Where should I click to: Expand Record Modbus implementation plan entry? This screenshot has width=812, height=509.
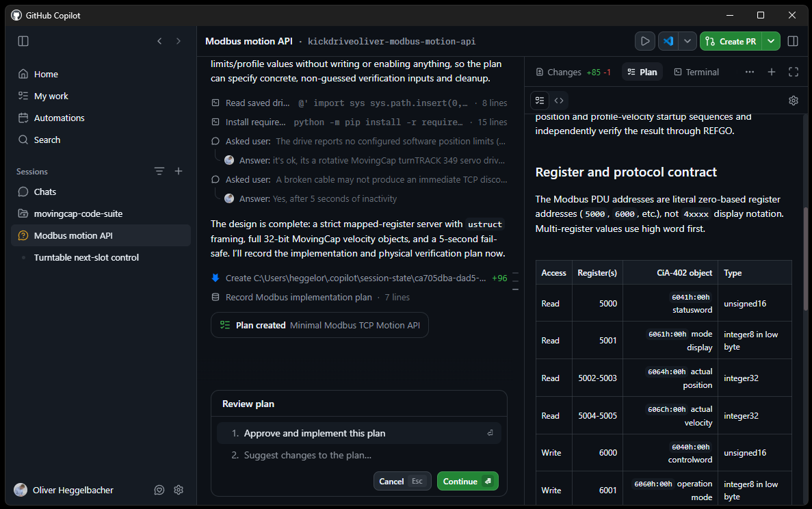click(x=310, y=297)
